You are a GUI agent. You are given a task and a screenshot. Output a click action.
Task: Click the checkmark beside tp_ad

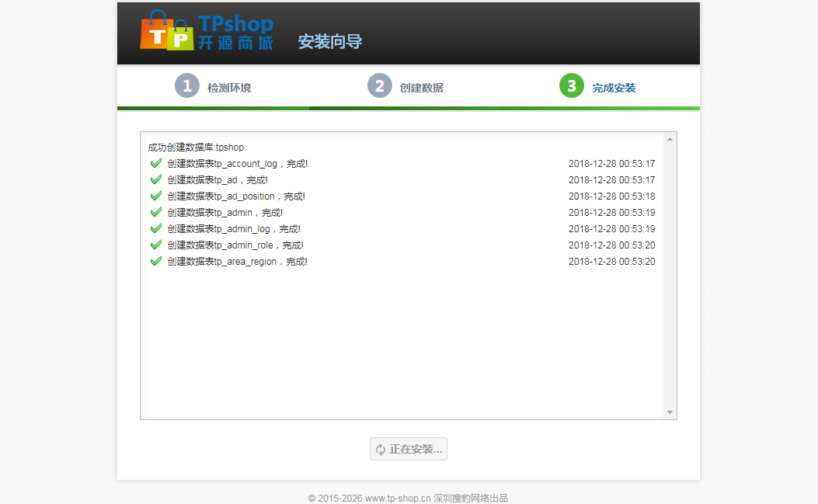[x=155, y=179]
